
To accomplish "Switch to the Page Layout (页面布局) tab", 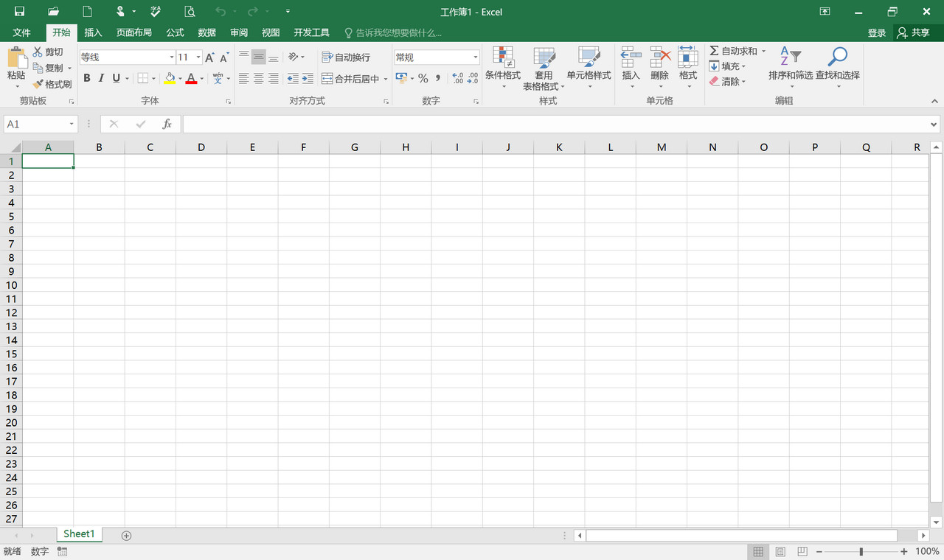I will coord(134,32).
